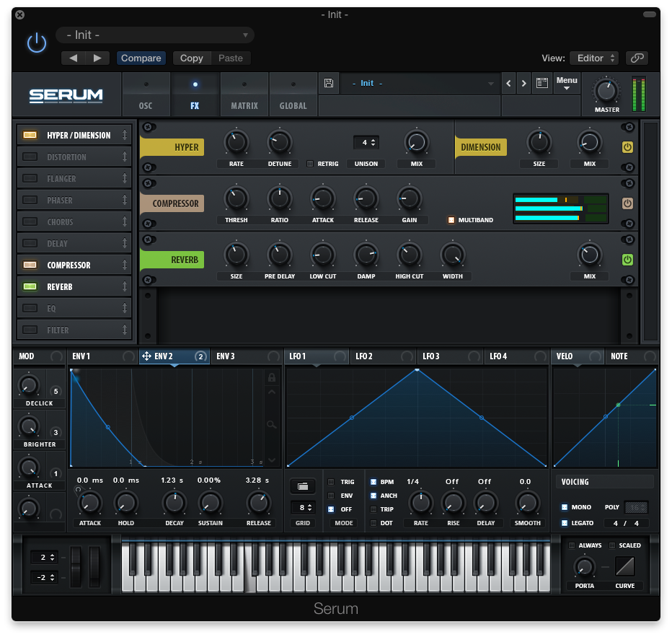Viewport: 672px width, 637px height.
Task: Select the ENV 3 tab
Action: [247, 356]
